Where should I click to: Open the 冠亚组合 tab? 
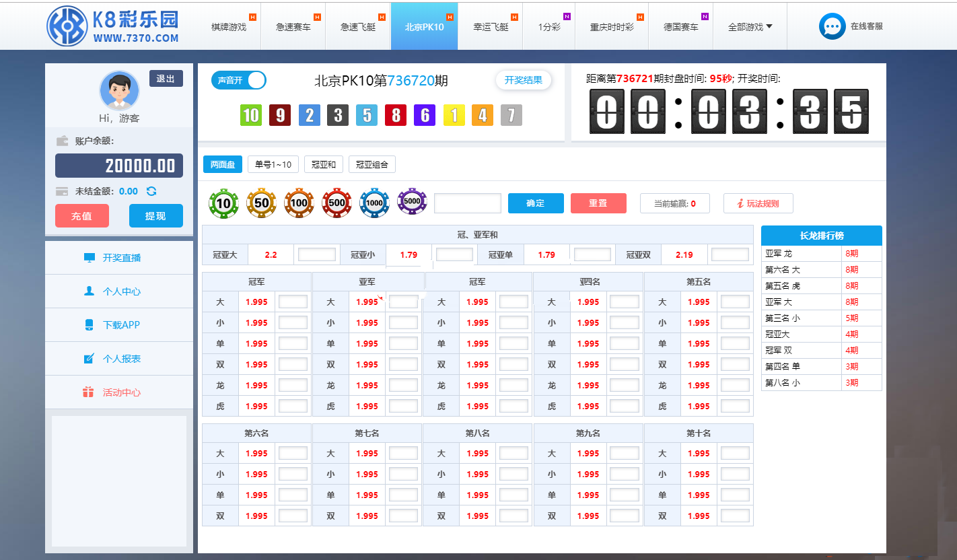click(x=372, y=165)
